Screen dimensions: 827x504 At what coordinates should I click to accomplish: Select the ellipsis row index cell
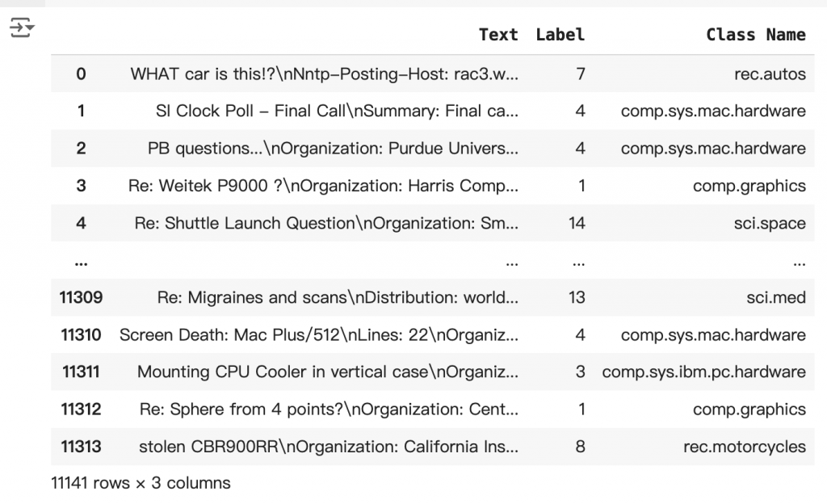click(81, 262)
